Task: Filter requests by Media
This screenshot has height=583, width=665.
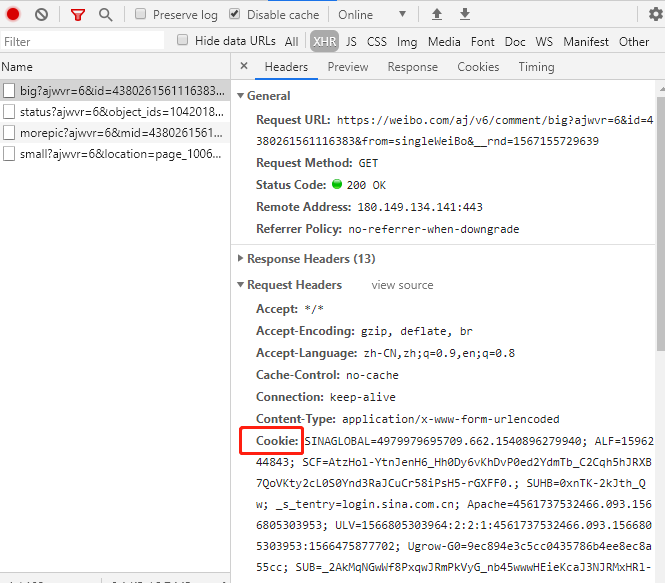Action: click(444, 42)
